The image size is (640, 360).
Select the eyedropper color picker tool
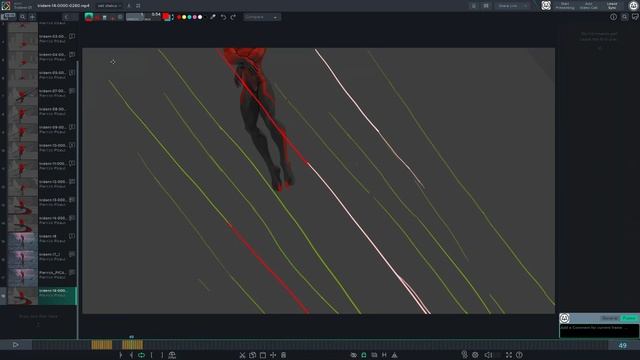tap(213, 17)
